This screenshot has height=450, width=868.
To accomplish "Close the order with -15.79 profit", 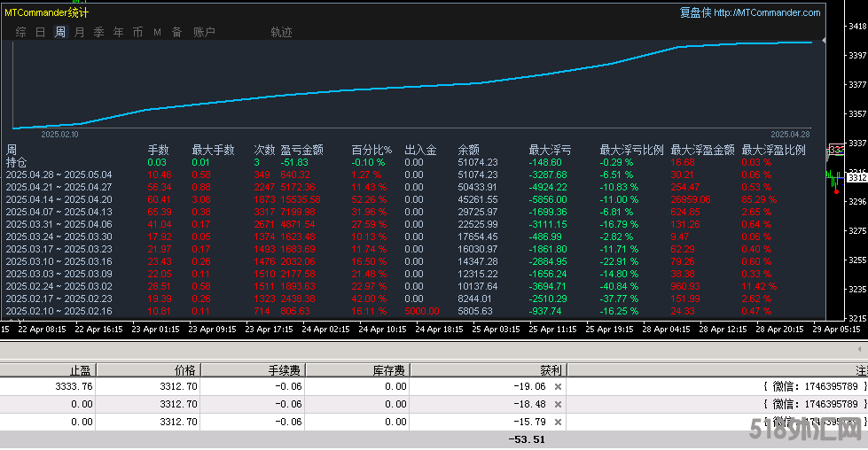I will 558,422.
